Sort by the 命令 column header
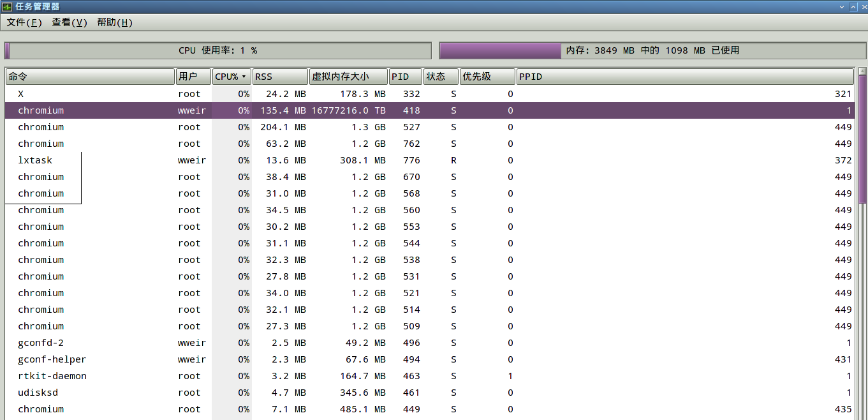 (x=90, y=77)
